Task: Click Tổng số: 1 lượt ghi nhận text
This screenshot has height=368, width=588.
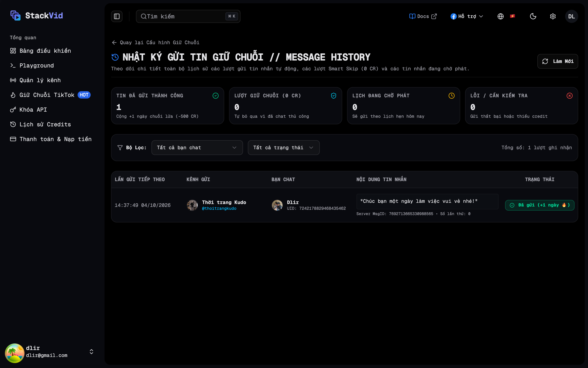Action: pyautogui.click(x=537, y=147)
